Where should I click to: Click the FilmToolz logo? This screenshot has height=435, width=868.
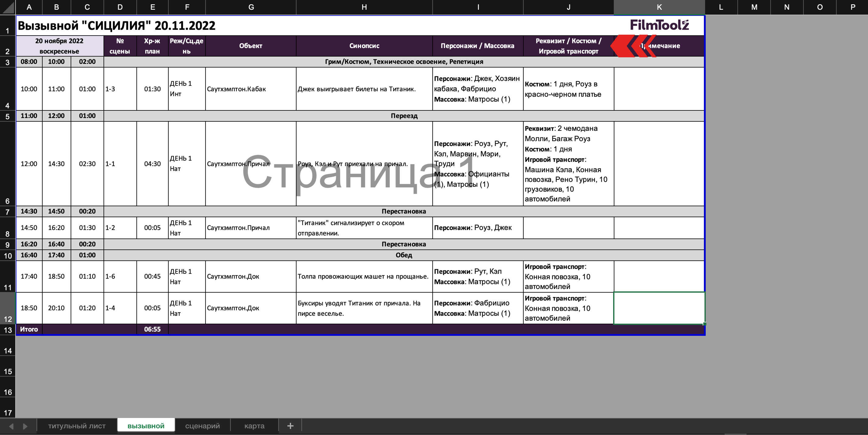[659, 25]
